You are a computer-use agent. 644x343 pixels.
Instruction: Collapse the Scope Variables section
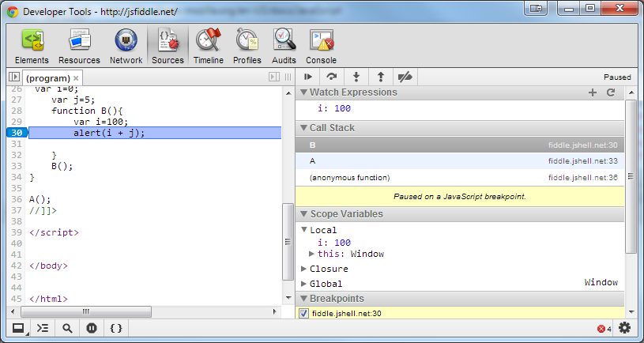[x=304, y=214]
